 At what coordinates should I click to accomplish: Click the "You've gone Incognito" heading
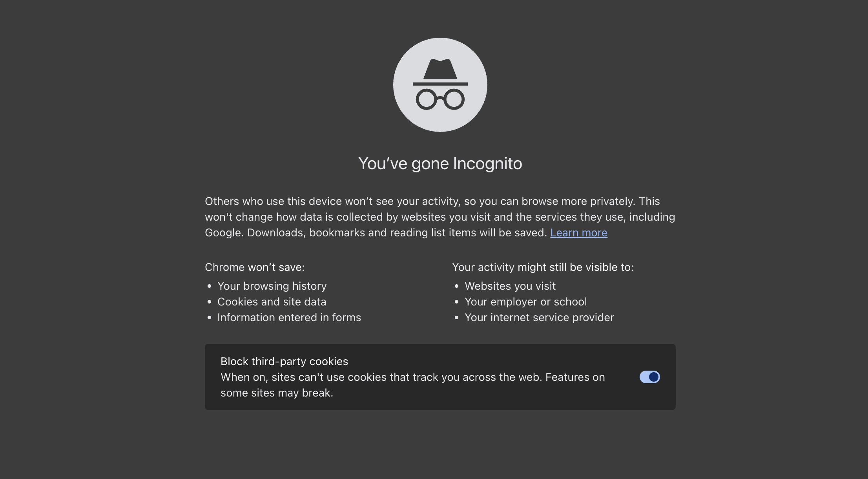440,164
